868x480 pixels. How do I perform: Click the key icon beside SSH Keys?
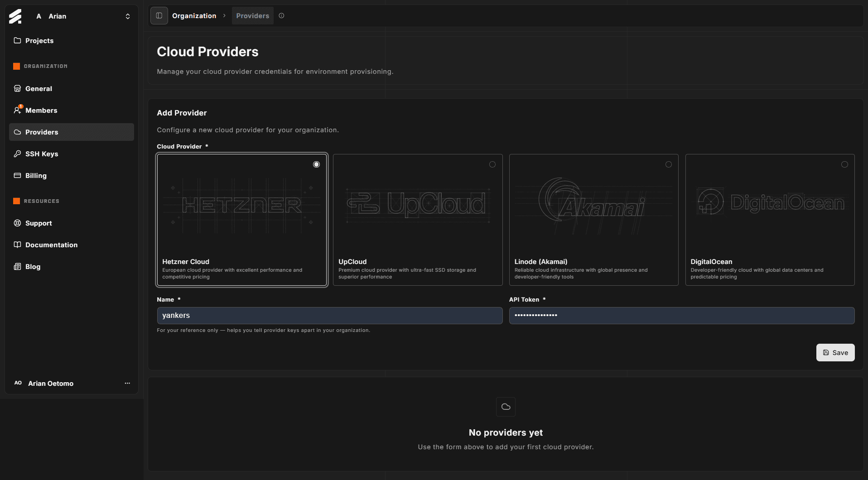[17, 154]
